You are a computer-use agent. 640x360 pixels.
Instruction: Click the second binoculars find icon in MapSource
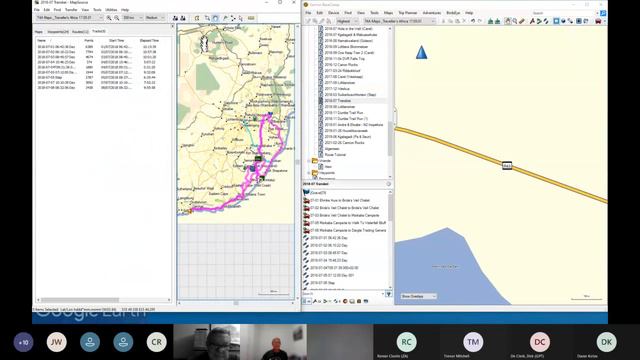[183, 18]
